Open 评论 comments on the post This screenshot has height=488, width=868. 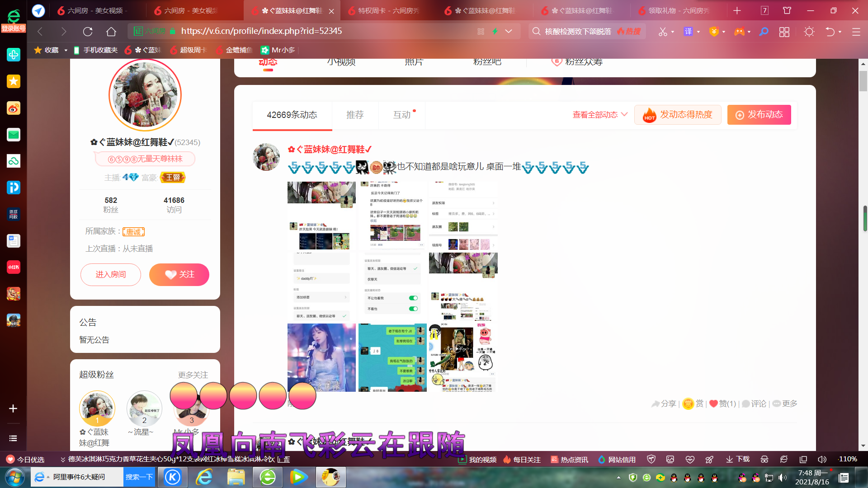[754, 404]
